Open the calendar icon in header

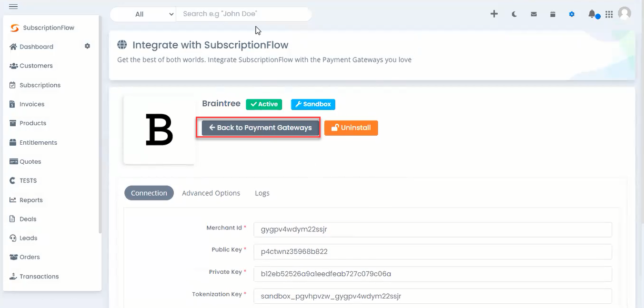coord(553,14)
